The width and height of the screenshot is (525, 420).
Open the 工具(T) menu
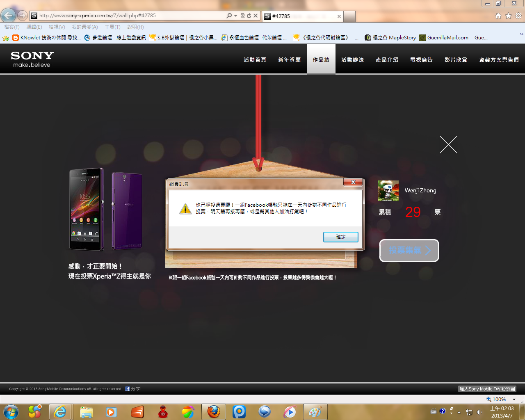[112, 27]
